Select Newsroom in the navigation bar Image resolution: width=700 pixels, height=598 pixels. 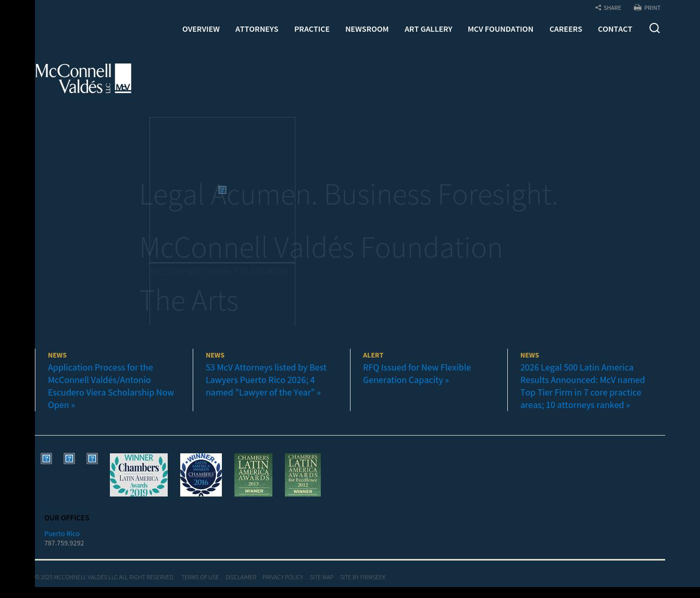(x=367, y=29)
